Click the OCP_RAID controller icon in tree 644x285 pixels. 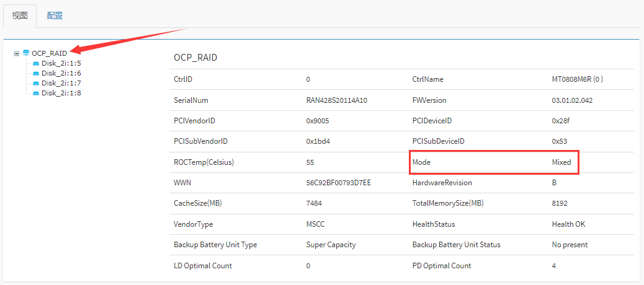[26, 53]
